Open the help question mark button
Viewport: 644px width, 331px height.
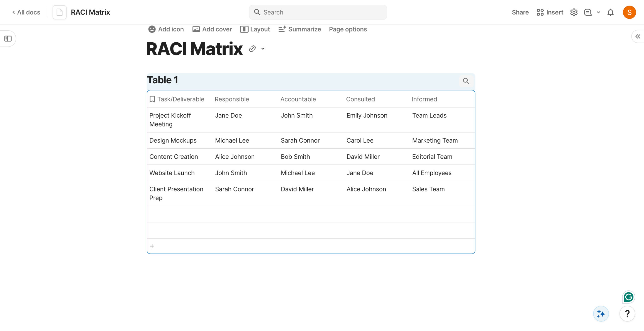pyautogui.click(x=627, y=314)
